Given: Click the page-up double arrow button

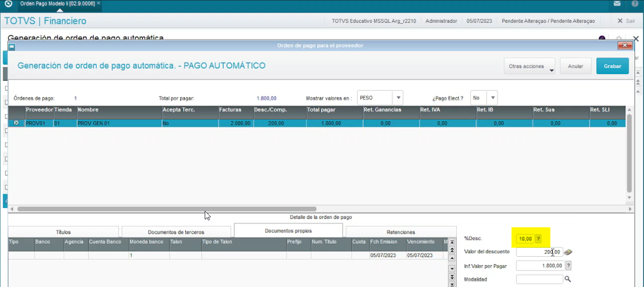Looking at the screenshot, I should [452, 250].
